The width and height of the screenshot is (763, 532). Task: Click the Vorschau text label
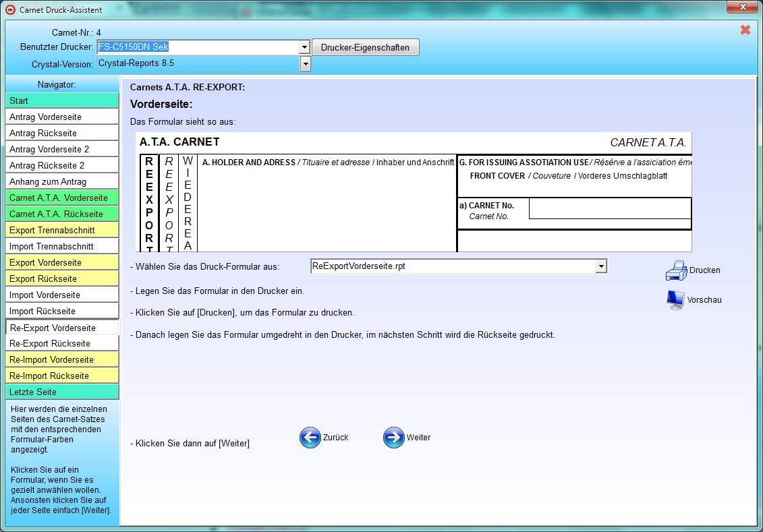(x=704, y=300)
